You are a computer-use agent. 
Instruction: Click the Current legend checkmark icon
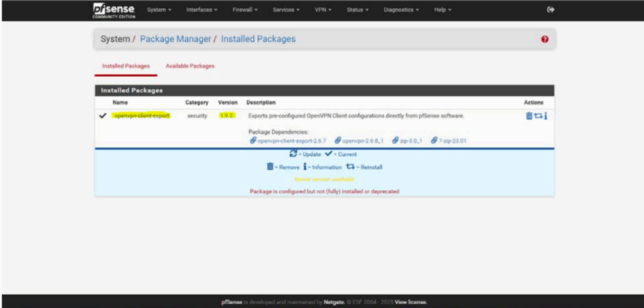(x=328, y=154)
